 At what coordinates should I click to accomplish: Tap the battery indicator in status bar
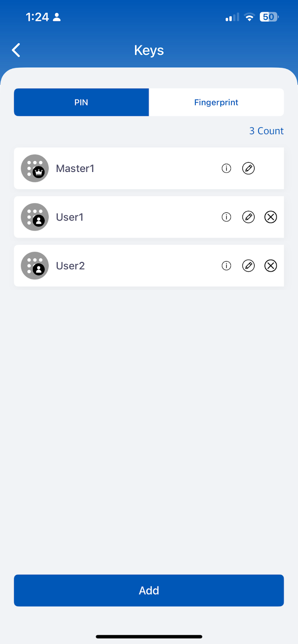click(269, 17)
